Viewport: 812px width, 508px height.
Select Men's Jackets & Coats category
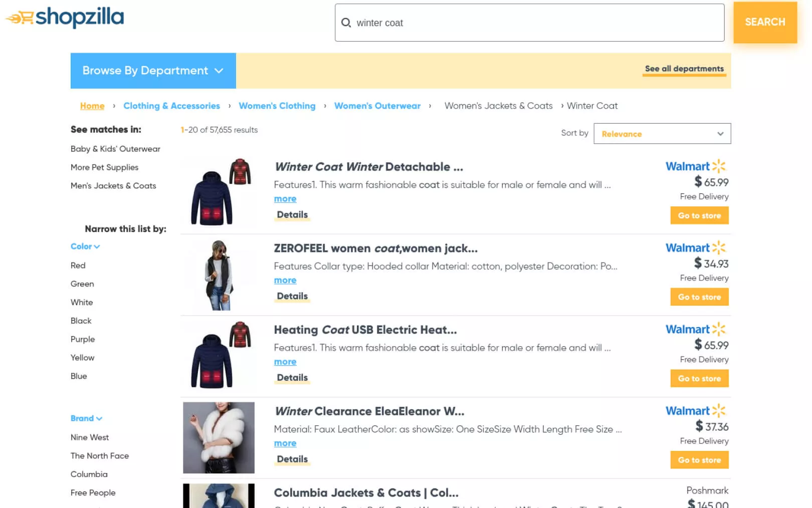coord(113,186)
